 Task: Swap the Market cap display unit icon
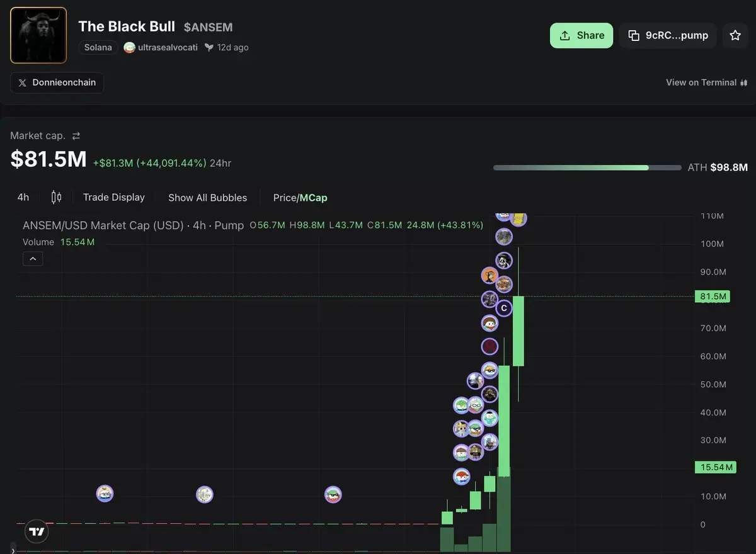pyautogui.click(x=76, y=136)
